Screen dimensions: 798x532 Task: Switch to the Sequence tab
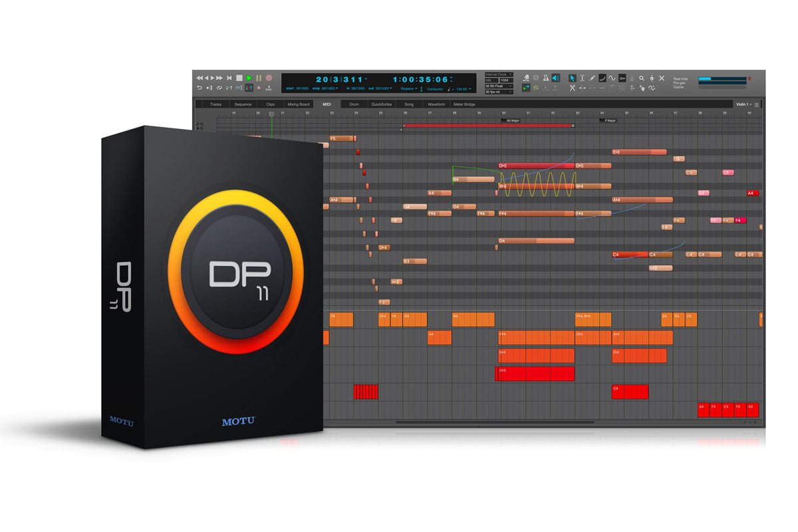click(x=243, y=104)
